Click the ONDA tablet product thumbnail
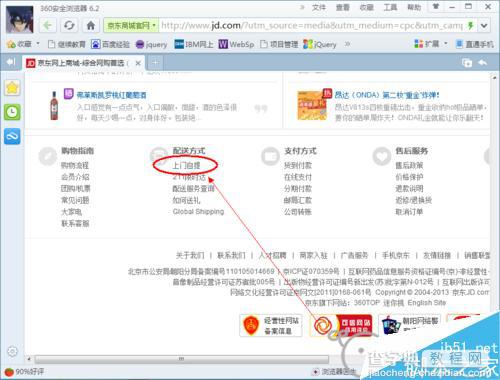 coord(312,105)
